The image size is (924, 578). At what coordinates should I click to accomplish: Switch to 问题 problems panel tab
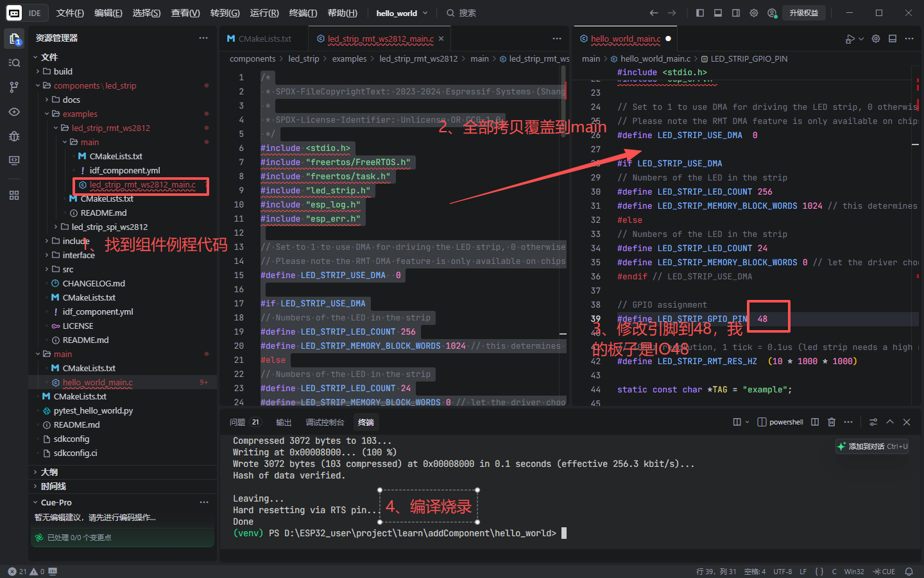click(244, 422)
